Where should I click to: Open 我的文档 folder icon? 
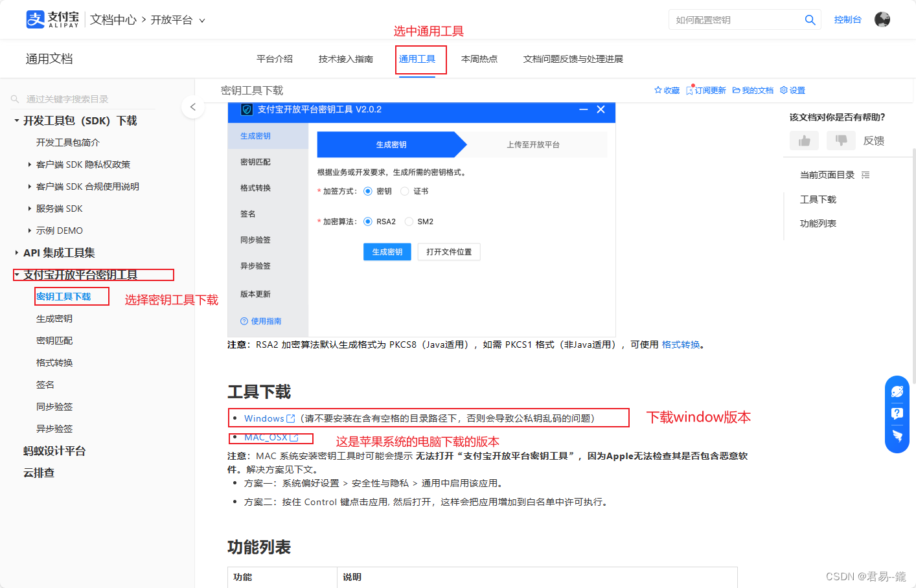(737, 90)
